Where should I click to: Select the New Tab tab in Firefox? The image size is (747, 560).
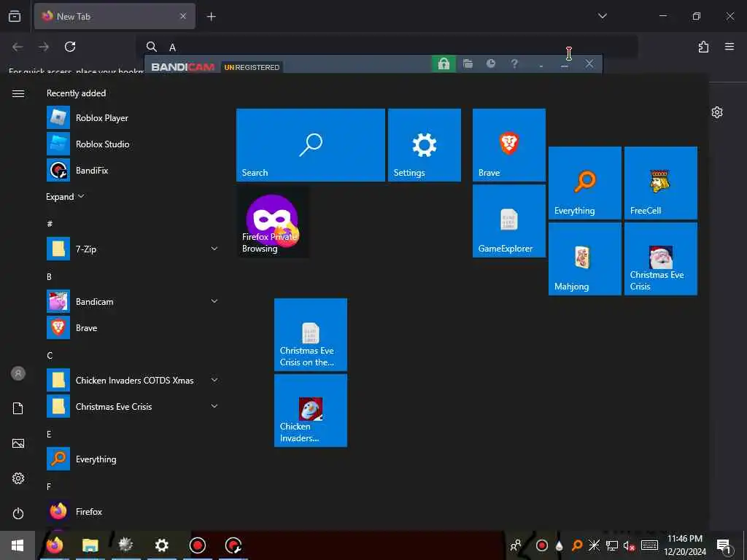[115, 16]
